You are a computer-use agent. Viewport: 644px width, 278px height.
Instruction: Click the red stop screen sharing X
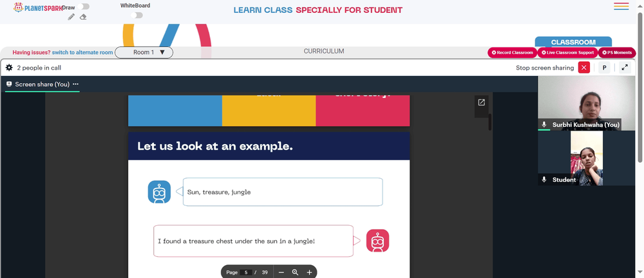[583, 68]
